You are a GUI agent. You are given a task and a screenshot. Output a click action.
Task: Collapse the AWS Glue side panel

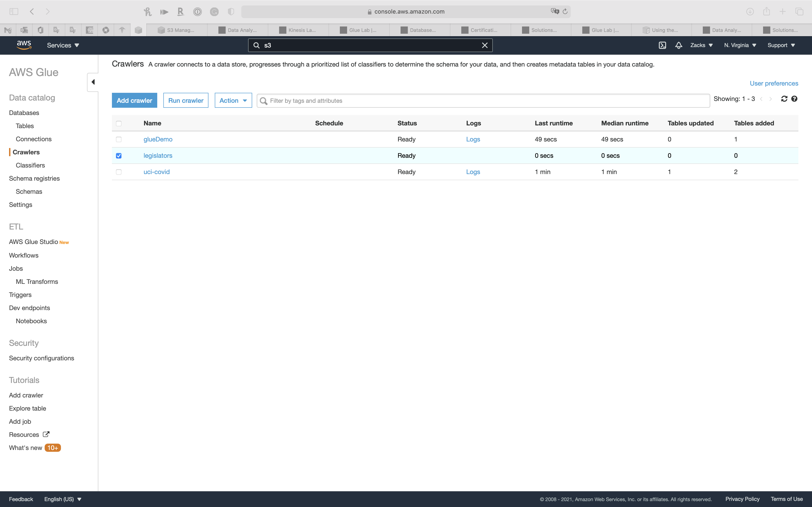(93, 82)
